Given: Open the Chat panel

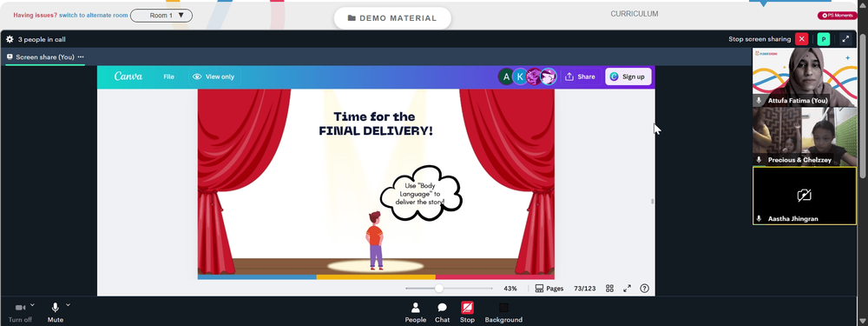Looking at the screenshot, I should click(x=442, y=312).
